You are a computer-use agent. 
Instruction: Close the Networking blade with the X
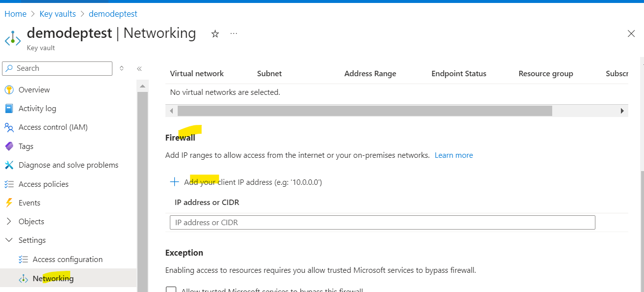pos(631,33)
